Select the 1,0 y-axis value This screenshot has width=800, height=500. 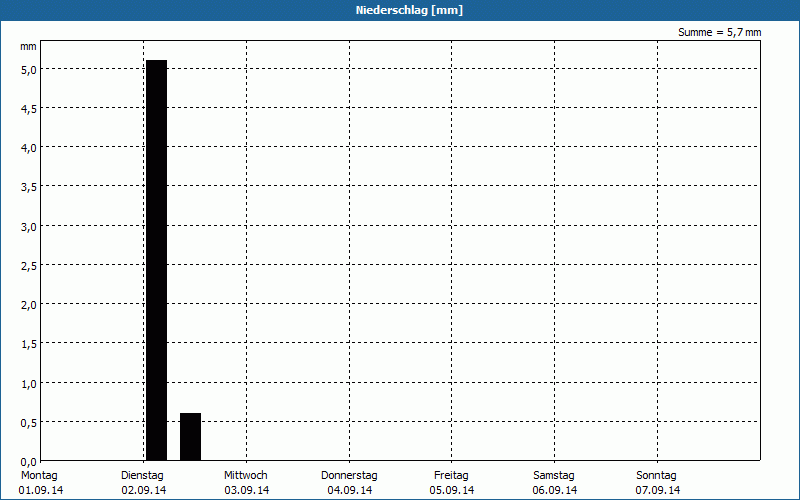click(x=29, y=384)
